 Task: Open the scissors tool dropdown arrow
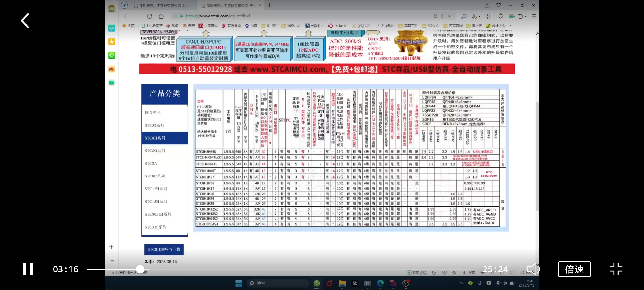pos(479,16)
